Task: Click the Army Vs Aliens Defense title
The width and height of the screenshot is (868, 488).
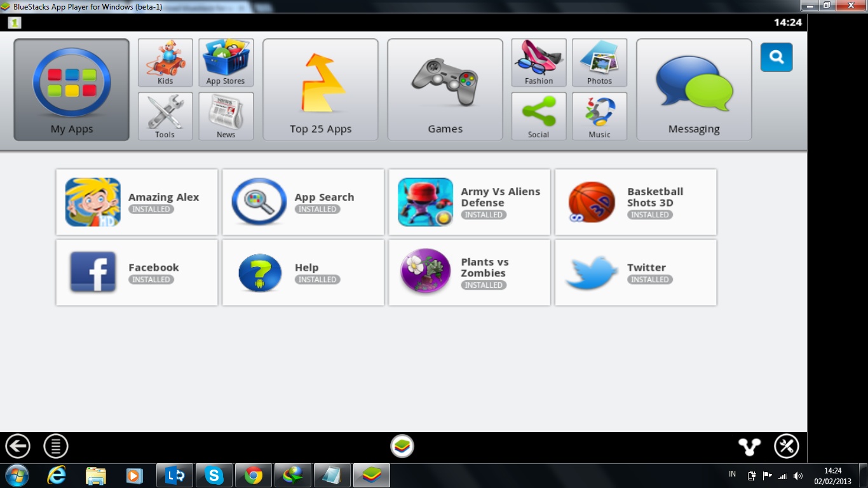Action: [x=501, y=197]
